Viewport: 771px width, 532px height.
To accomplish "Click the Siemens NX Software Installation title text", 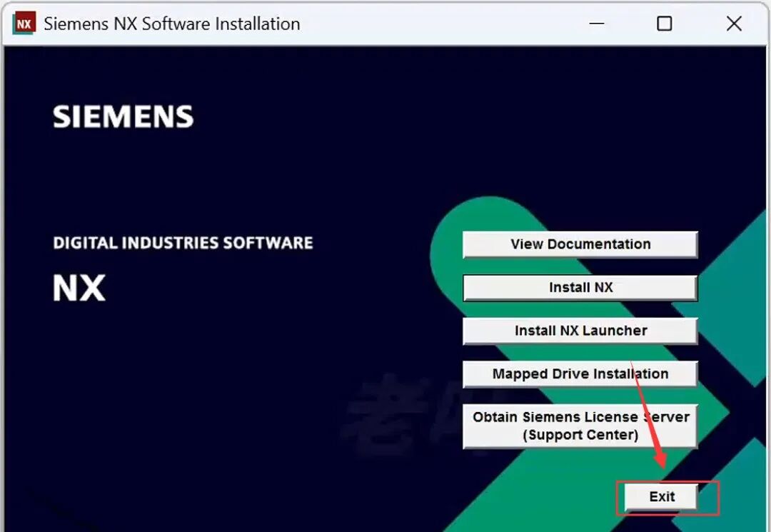I will click(x=172, y=24).
